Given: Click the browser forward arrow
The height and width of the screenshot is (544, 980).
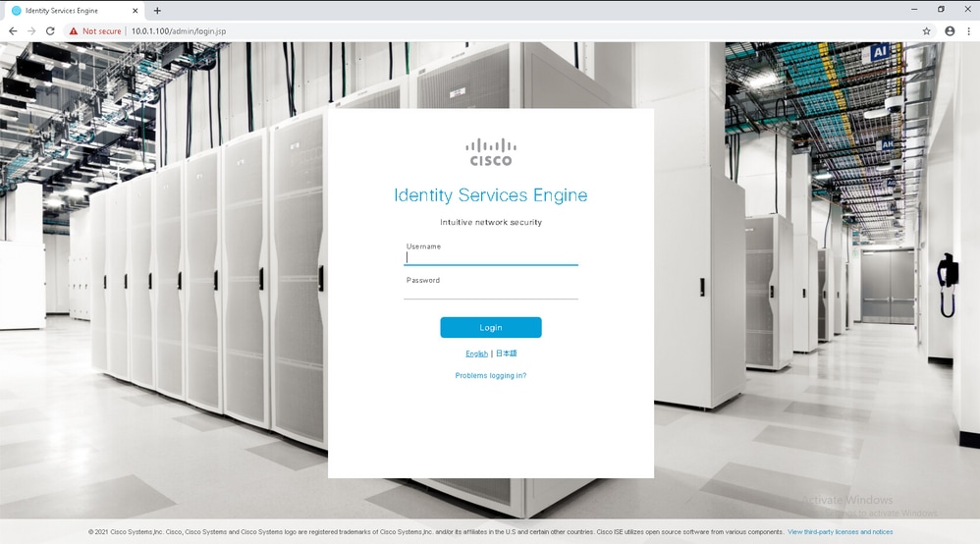Looking at the screenshot, I should point(31,30).
